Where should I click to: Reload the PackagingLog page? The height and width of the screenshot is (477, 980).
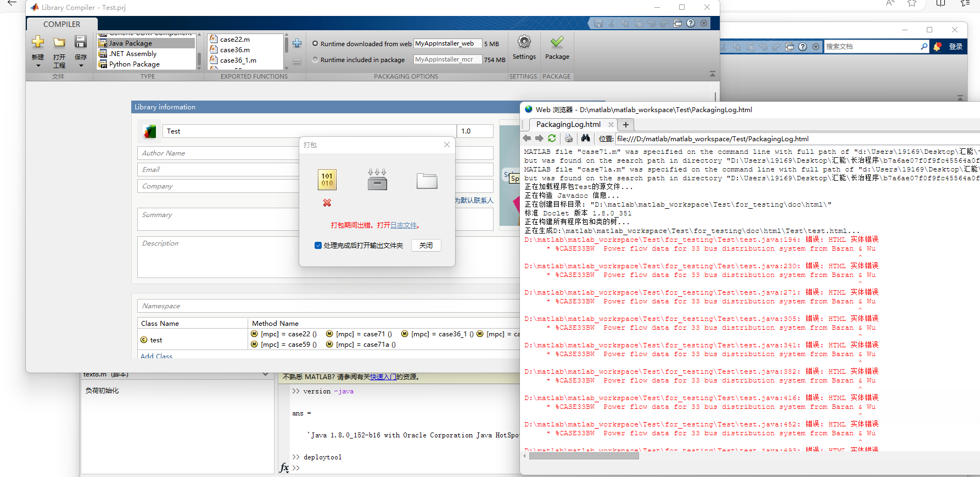(x=552, y=138)
